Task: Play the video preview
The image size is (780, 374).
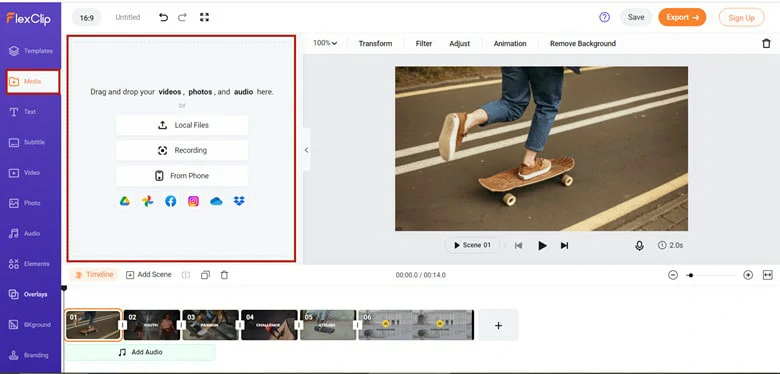Action: [x=542, y=246]
